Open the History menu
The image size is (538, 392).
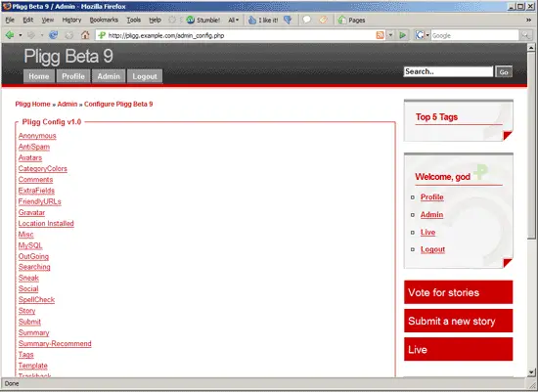click(x=71, y=20)
